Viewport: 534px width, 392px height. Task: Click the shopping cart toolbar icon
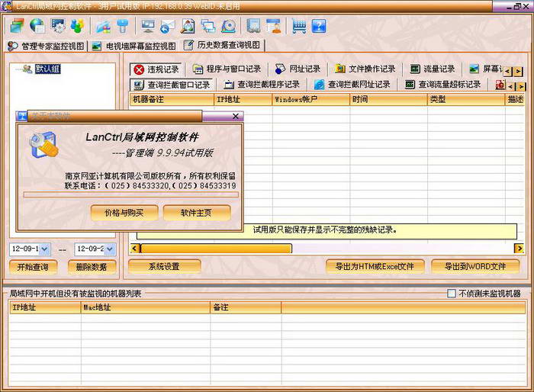299,26
